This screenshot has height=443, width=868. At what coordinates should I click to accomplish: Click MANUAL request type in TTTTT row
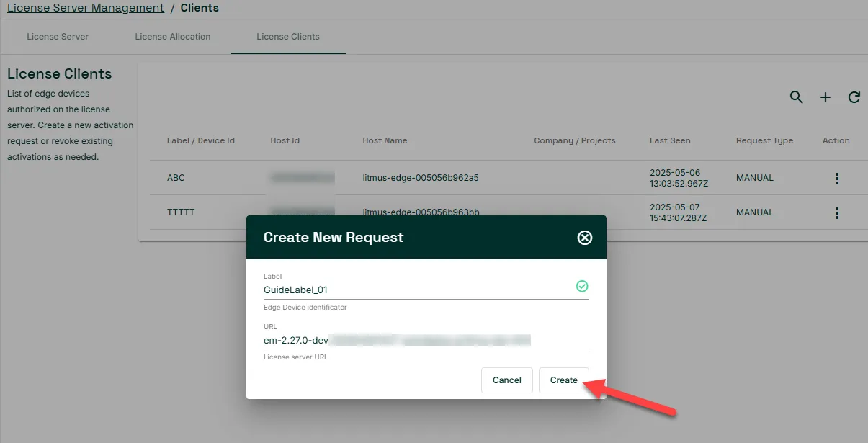[755, 212]
